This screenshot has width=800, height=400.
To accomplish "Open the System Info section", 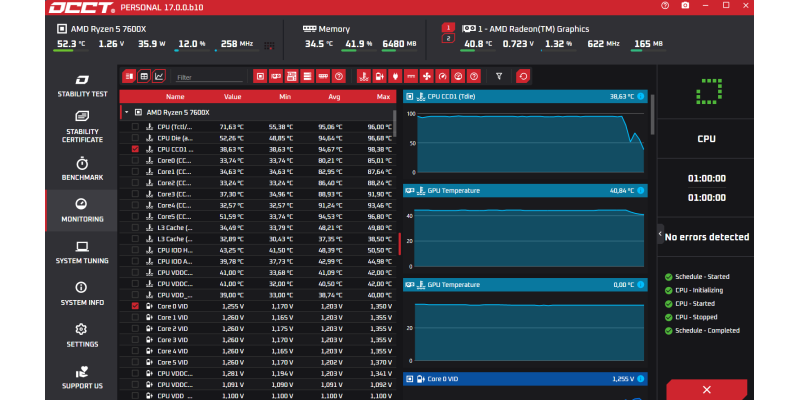I will pos(82,294).
